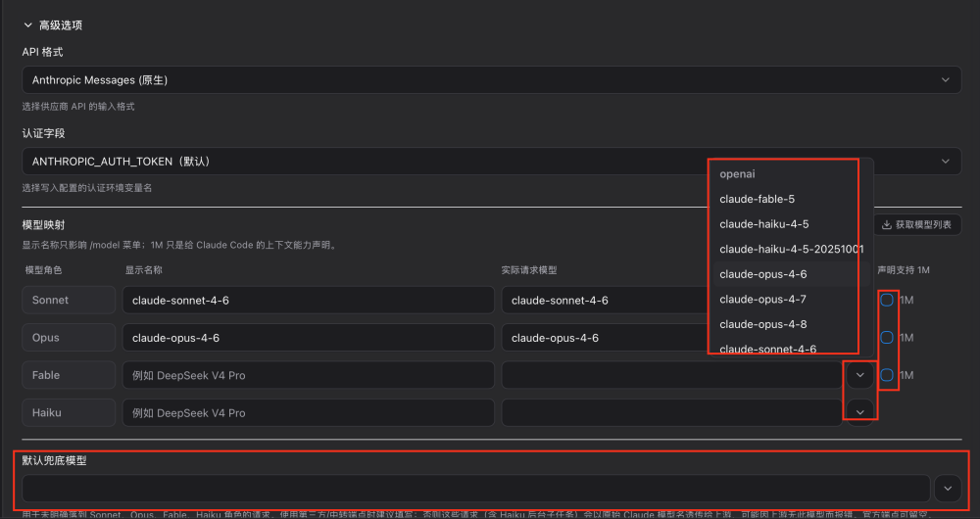
Task: Enable 1M support for Opus row
Action: (x=886, y=338)
